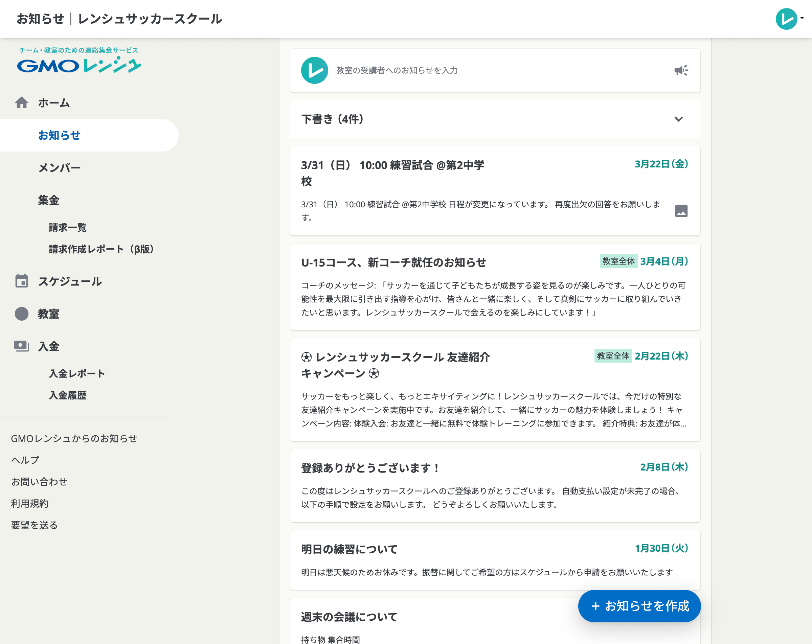Viewport: 812px width, 644px height.
Task: Open 入金レポート from the sidebar
Action: [76, 373]
